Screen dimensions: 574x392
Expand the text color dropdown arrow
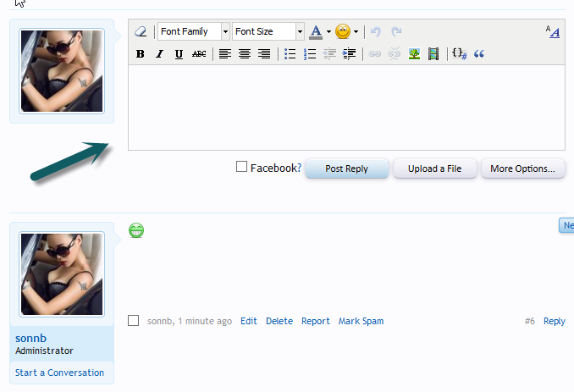point(328,32)
